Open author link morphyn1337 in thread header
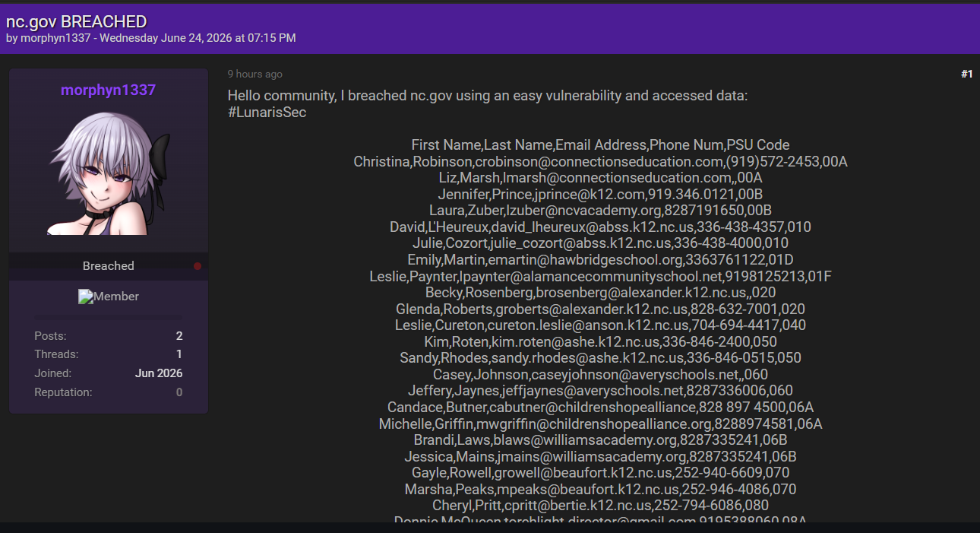The image size is (980, 533). 55,38
